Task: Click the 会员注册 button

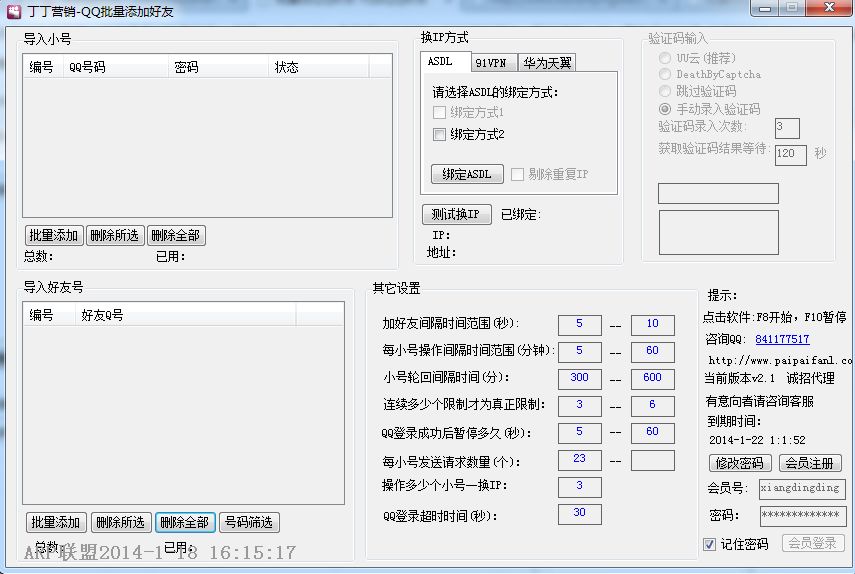Action: coord(809,463)
